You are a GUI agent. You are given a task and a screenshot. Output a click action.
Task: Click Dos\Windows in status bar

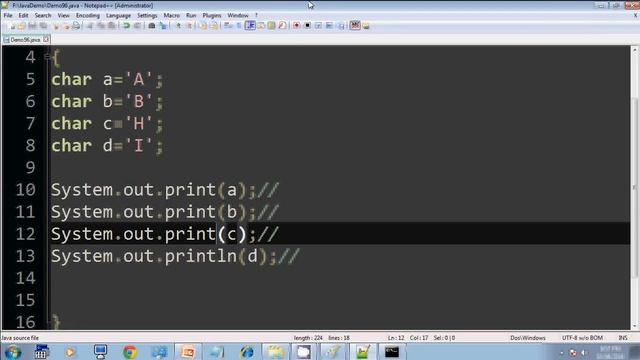tap(528, 338)
